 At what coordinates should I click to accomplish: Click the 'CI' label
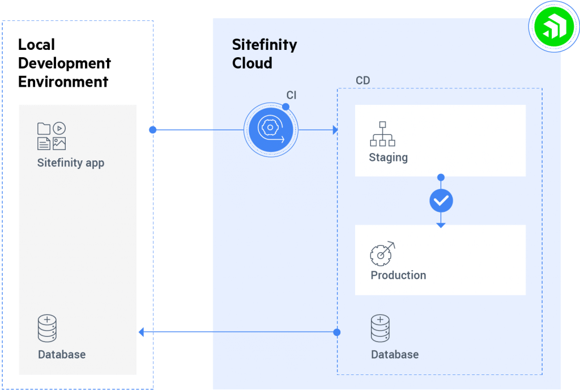click(x=292, y=95)
